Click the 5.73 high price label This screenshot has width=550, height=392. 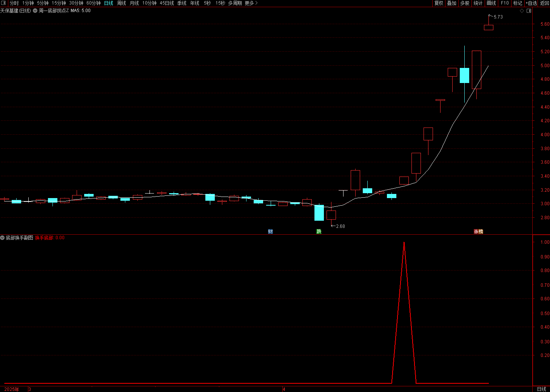pos(498,17)
